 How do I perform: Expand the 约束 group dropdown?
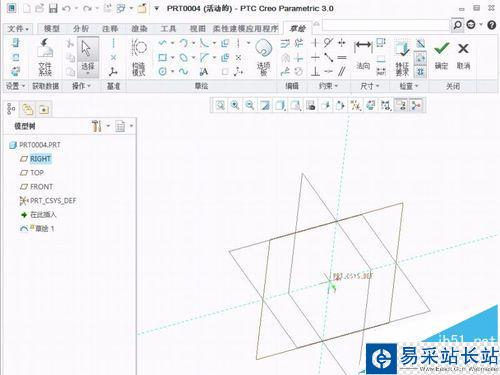[x=328, y=86]
